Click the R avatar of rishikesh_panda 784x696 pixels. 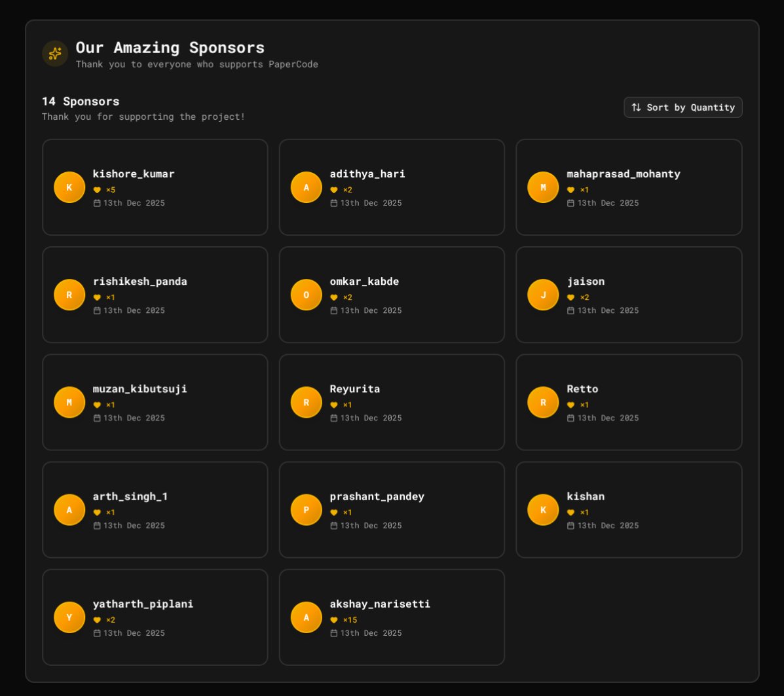click(69, 295)
